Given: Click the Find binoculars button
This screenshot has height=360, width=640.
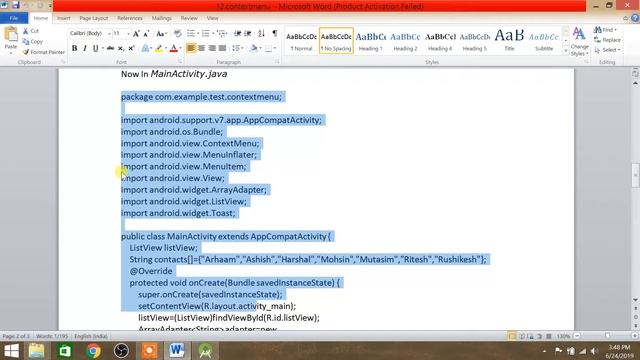Looking at the screenshot, I should (604, 30).
